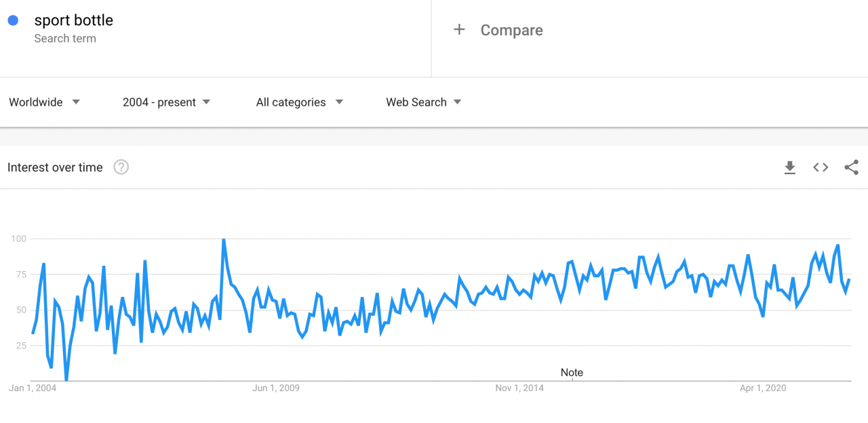Screen dimensions: 868x423
Task: Click the Jun 1, 2009 axis label
Action: [x=276, y=388]
